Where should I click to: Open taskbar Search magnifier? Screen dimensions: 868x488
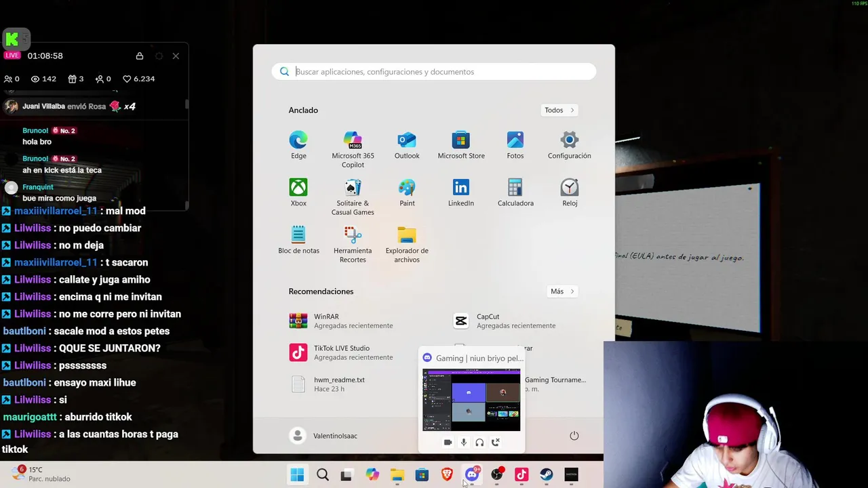[x=323, y=475]
